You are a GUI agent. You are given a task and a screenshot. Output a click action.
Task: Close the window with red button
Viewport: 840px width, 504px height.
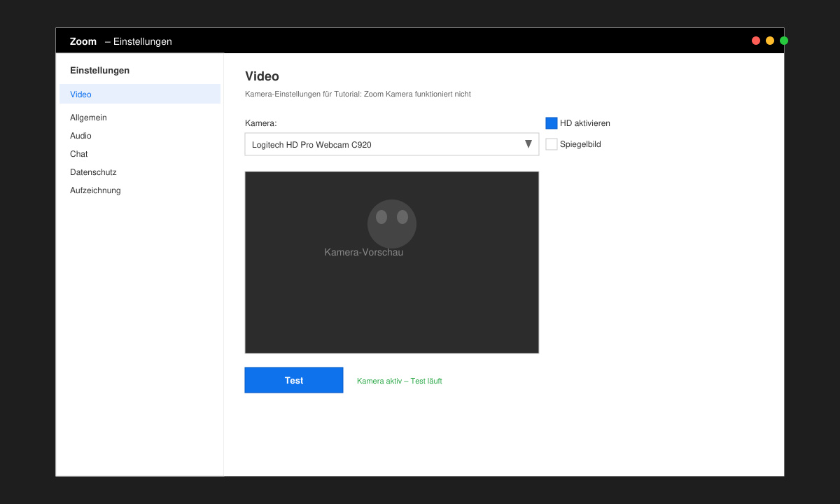756,41
